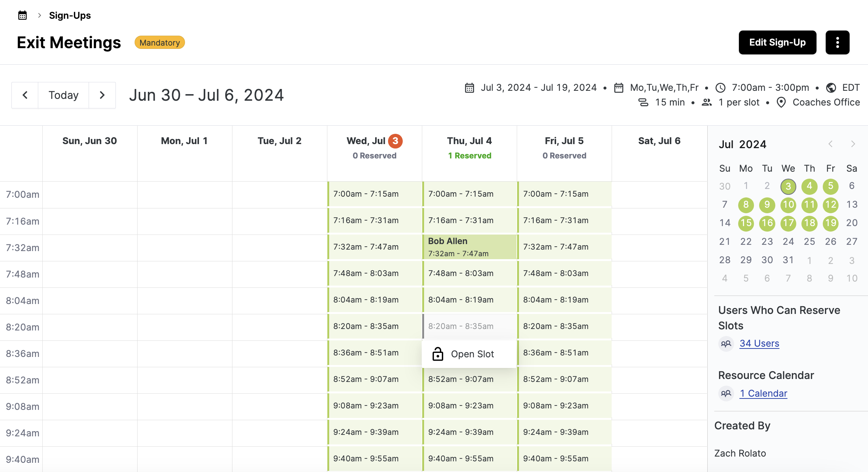Screen dimensions: 868x472
Task: Select July 10 in the mini calendar
Action: click(788, 205)
